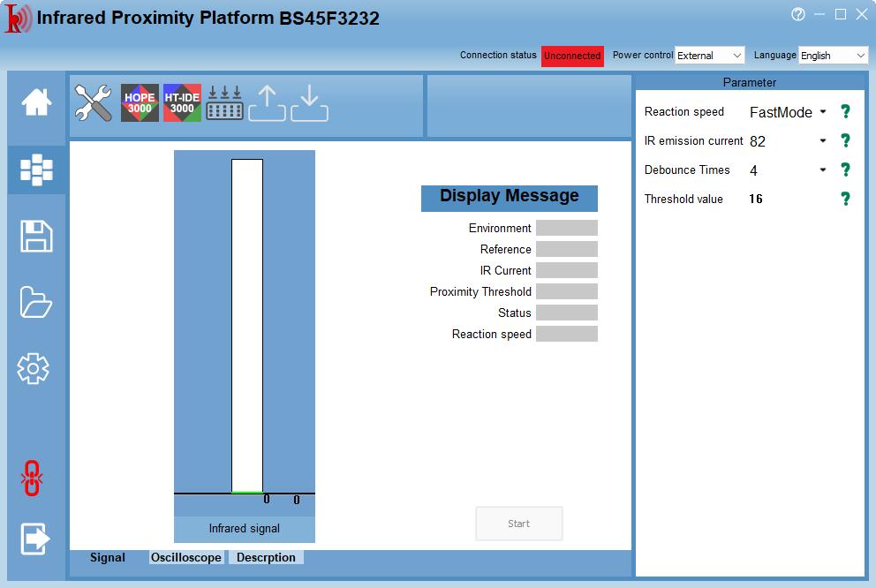The width and height of the screenshot is (876, 588).
Task: Open the gear settings sidebar icon
Action: 34,368
